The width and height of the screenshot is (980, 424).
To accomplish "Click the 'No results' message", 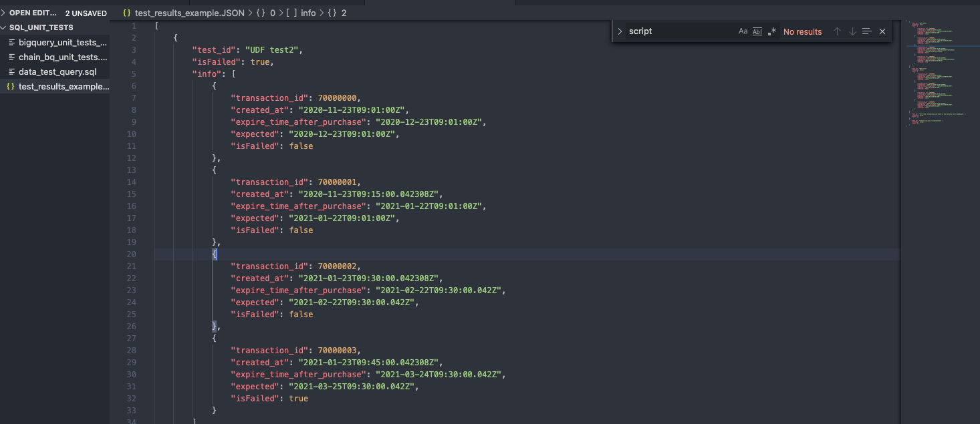I will point(802,31).
